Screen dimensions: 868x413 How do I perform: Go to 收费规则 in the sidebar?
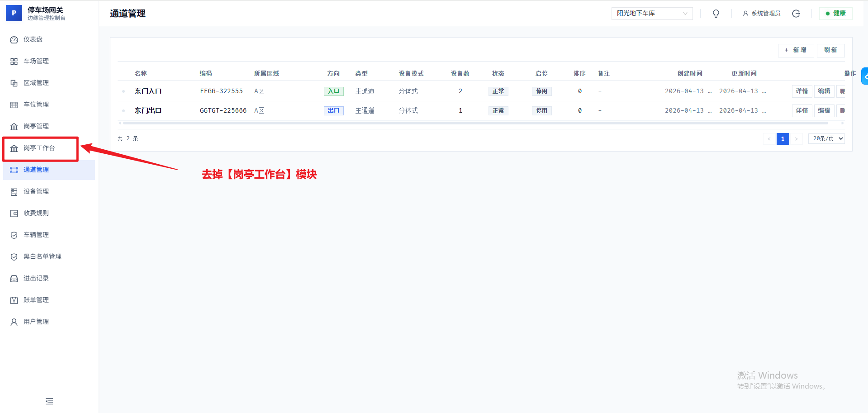(x=36, y=213)
